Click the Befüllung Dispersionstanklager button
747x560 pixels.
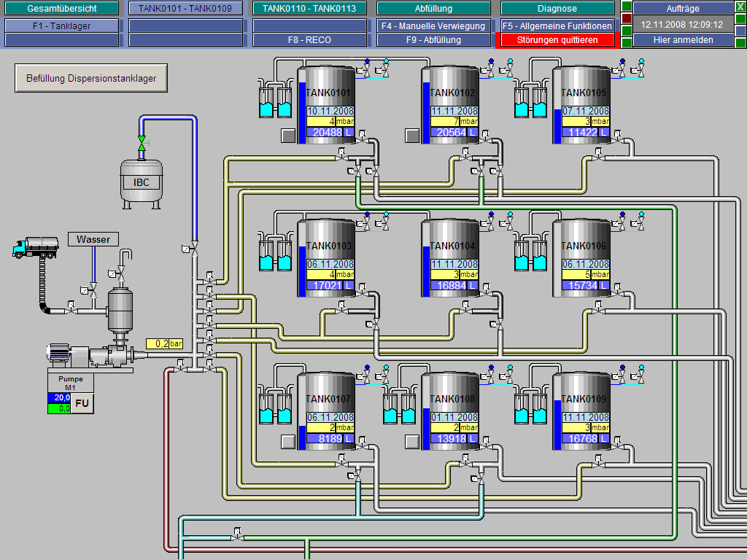tap(91, 78)
